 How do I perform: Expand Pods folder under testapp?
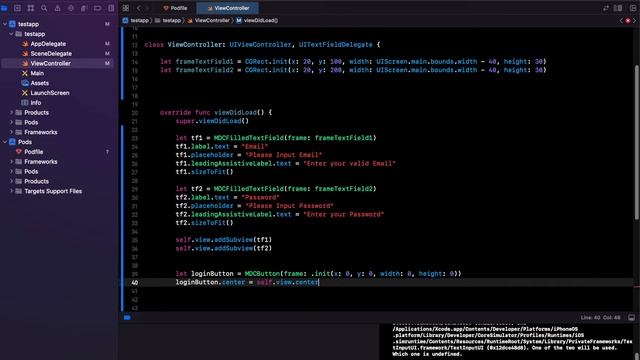pyautogui.click(x=11, y=122)
